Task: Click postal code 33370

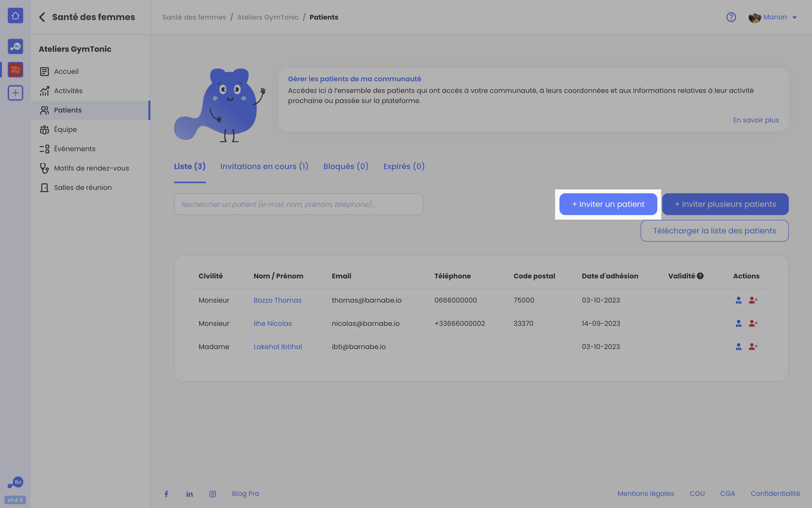Action: pyautogui.click(x=523, y=324)
